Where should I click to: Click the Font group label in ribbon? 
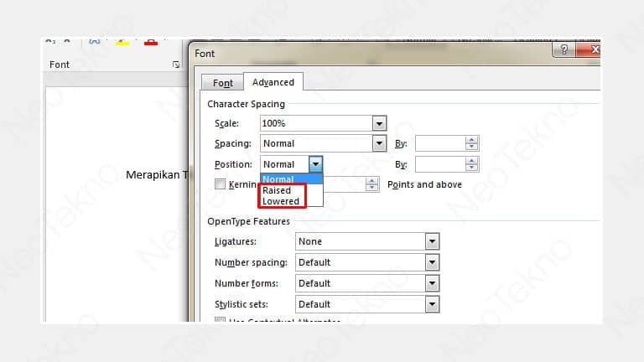click(x=60, y=65)
